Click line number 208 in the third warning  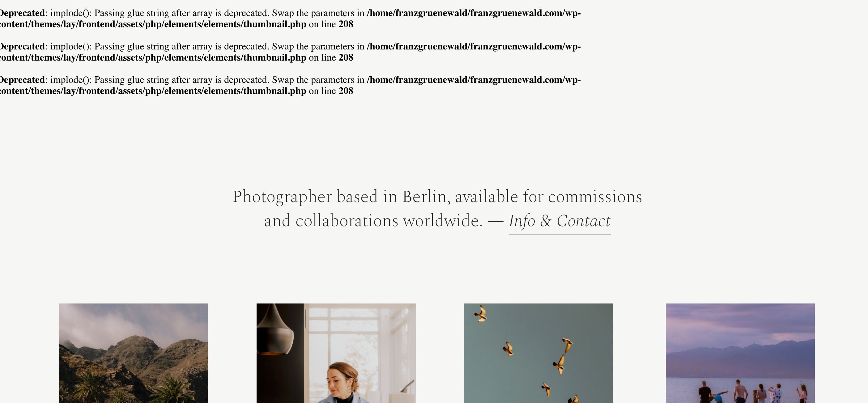point(346,91)
